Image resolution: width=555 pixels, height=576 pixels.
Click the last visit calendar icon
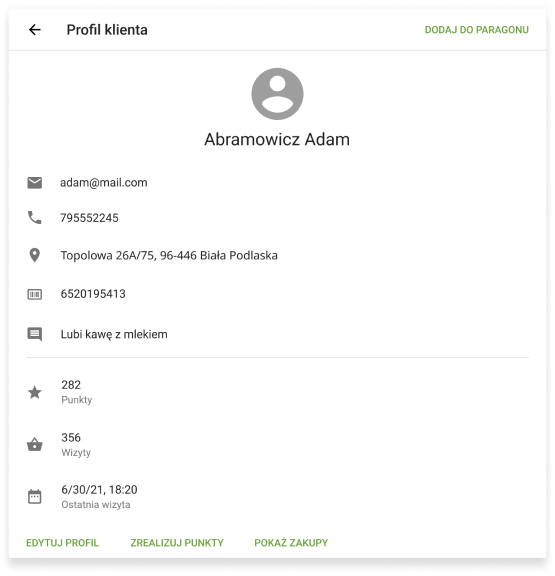coord(35,496)
